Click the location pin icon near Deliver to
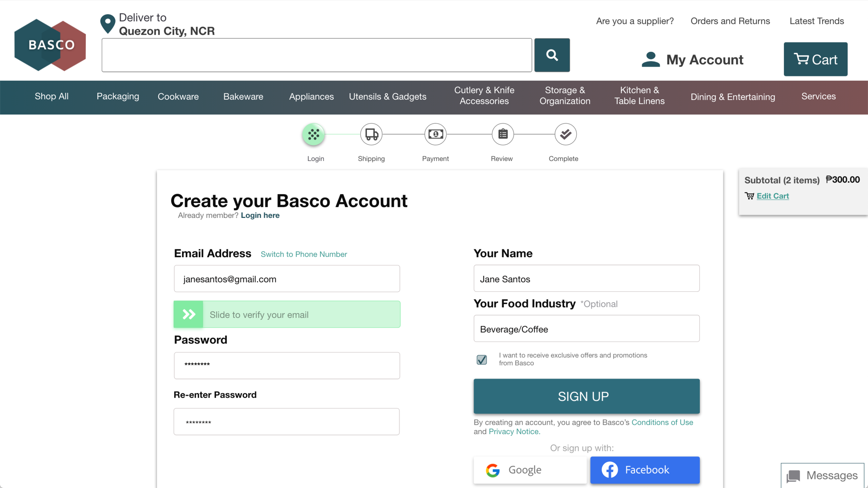 pos(107,23)
